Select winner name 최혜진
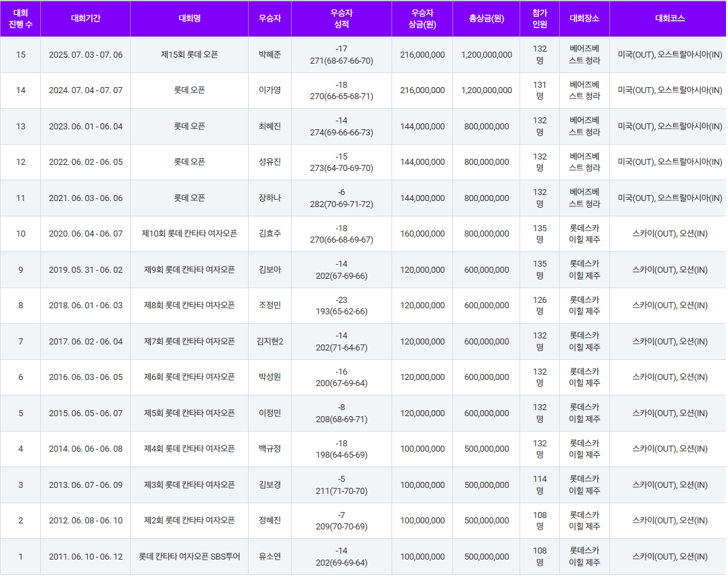This screenshot has width=728, height=577. (269, 126)
